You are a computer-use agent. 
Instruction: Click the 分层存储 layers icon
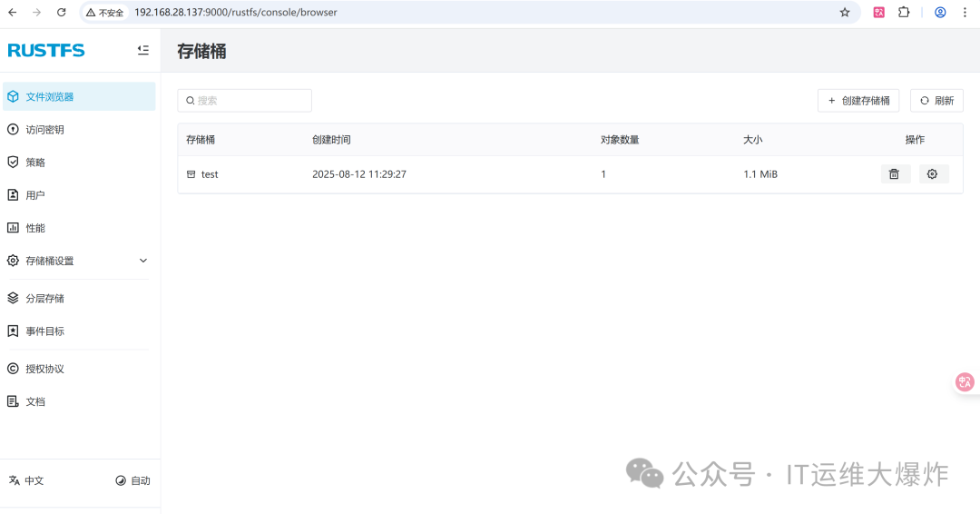[13, 298]
